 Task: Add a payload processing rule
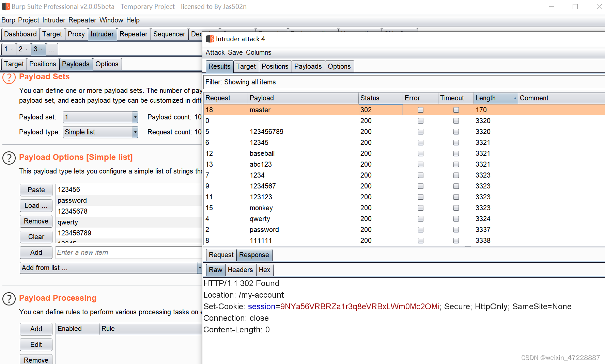click(x=36, y=329)
